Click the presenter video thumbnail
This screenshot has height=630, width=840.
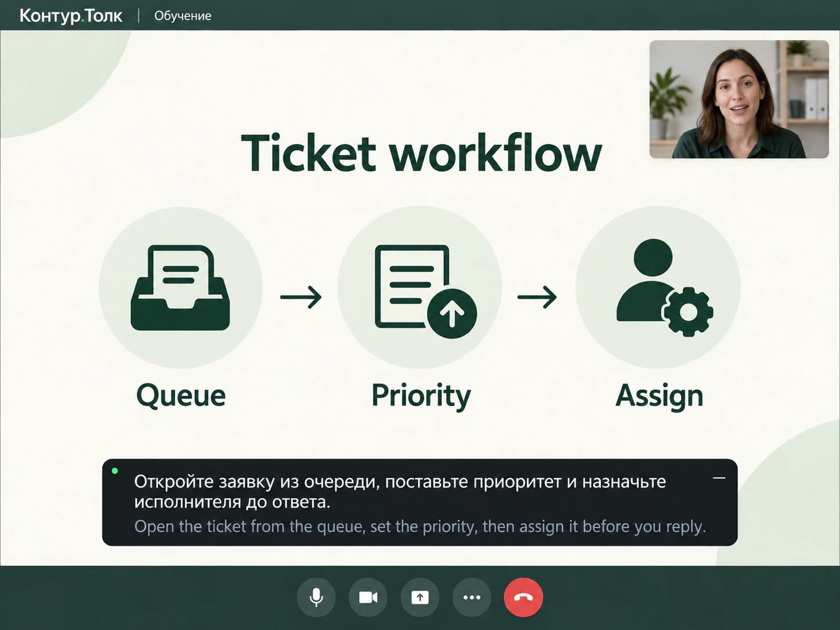tap(739, 99)
